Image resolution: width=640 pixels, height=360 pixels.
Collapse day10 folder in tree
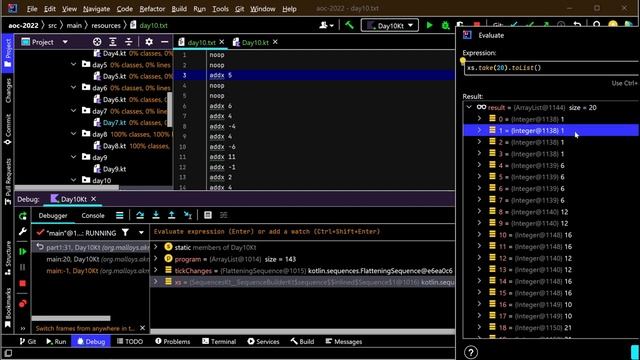click(73, 180)
